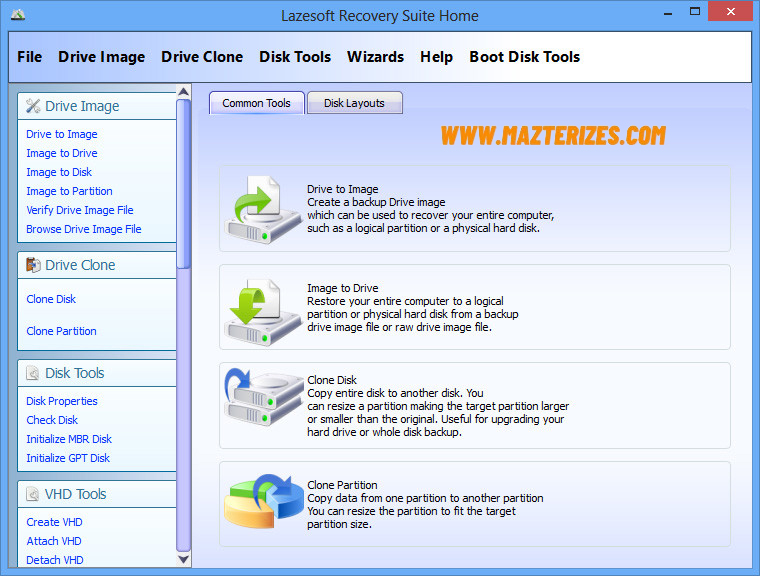Click the Drive to Image description text
760x576 pixels.
(x=430, y=208)
